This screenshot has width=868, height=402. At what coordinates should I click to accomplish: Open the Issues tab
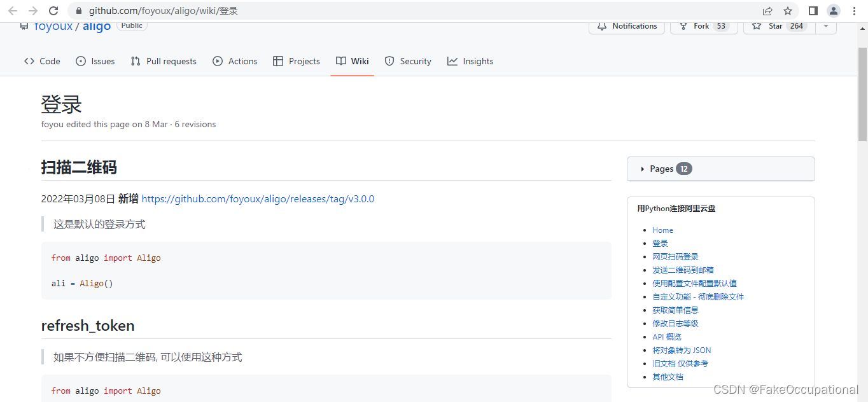tap(95, 61)
